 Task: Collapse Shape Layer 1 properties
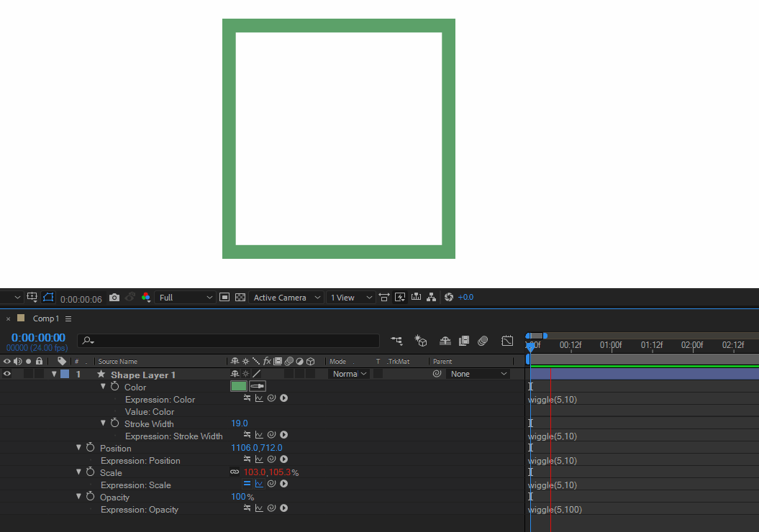click(x=54, y=374)
